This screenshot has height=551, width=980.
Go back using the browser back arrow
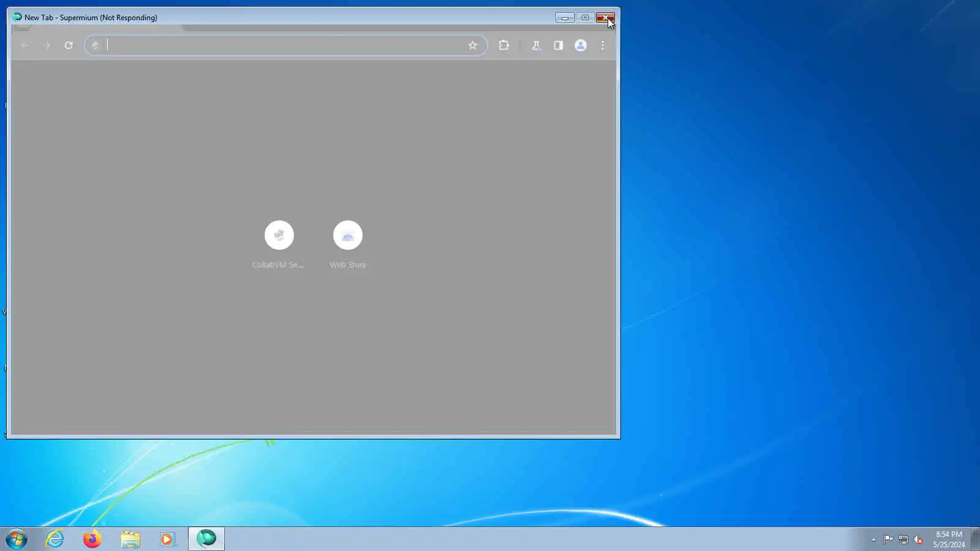(24, 45)
